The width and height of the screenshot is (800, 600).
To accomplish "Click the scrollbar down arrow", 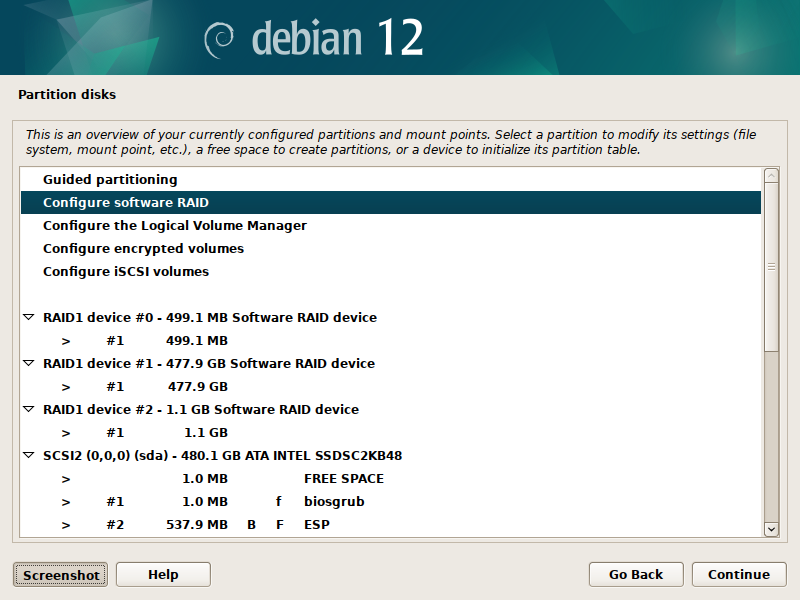I will tap(771, 528).
